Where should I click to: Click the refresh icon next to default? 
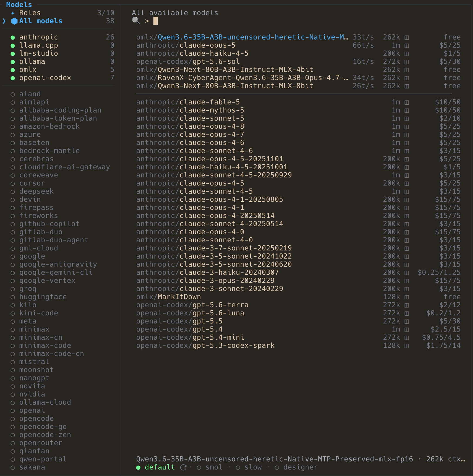183,467
